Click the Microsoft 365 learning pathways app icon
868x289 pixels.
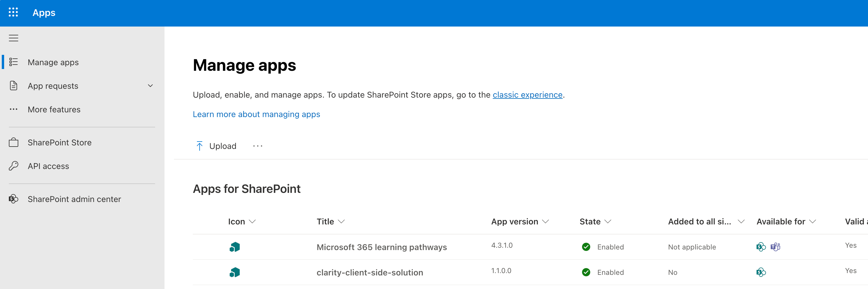[x=234, y=247]
